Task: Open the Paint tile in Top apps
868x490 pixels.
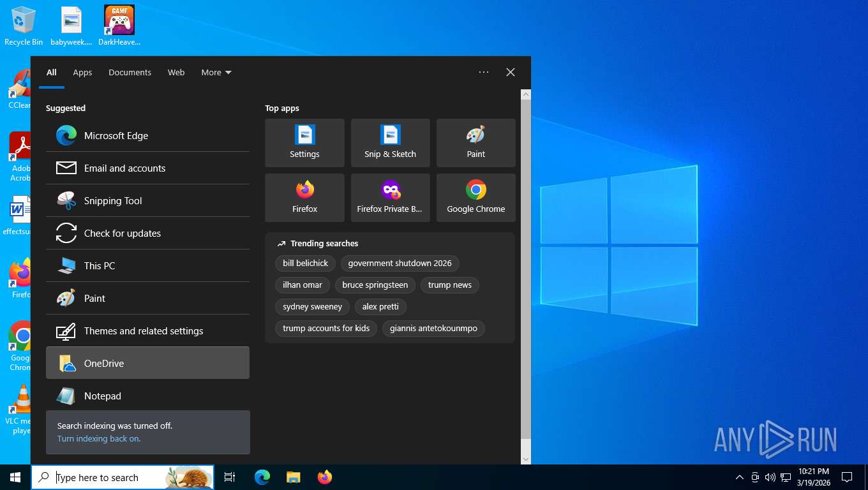Action: click(x=475, y=143)
